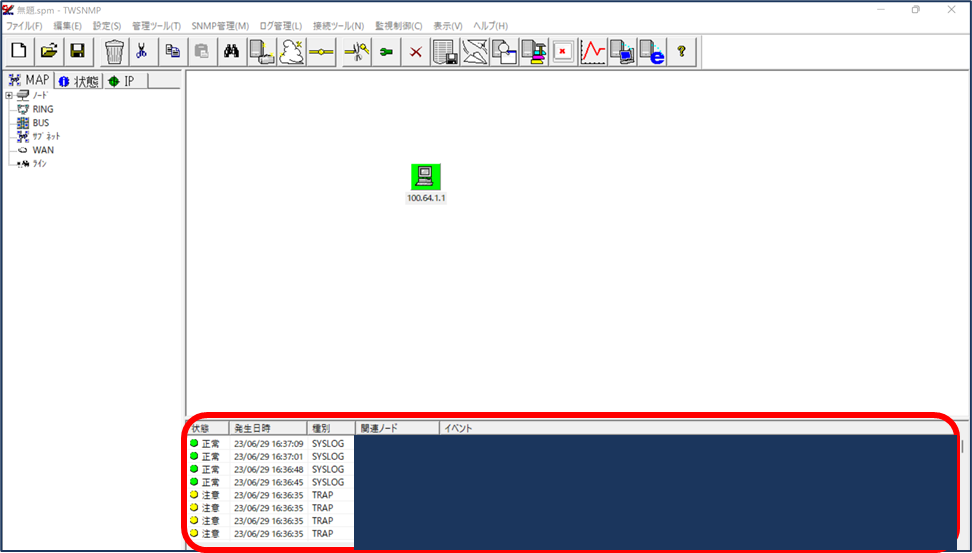The image size is (972, 553).
Task: Restore down the TWSNMP window
Action: click(x=916, y=10)
